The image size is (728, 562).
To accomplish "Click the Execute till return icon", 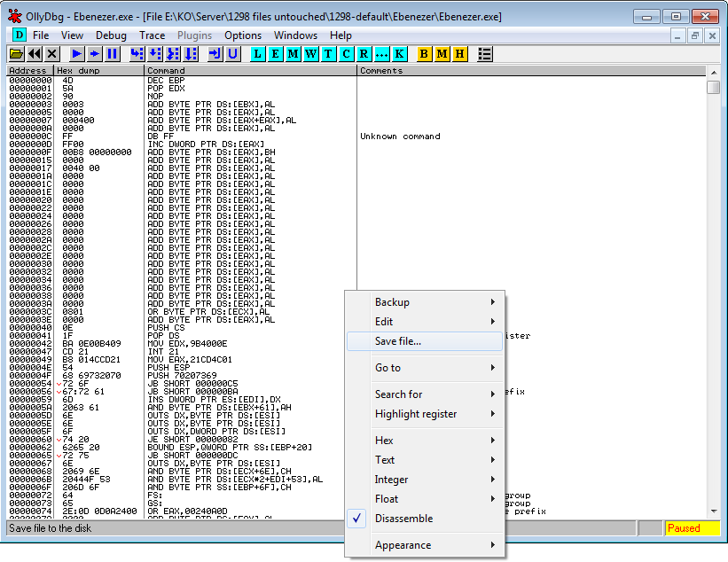I will [x=215, y=54].
